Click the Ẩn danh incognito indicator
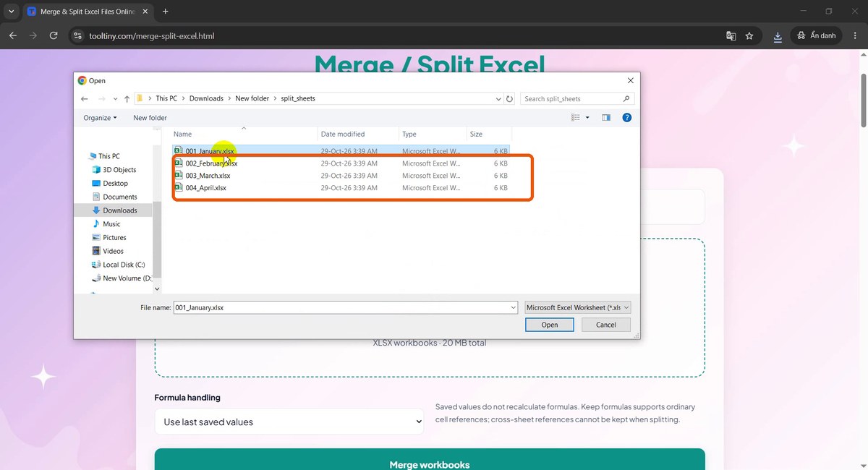 (817, 35)
